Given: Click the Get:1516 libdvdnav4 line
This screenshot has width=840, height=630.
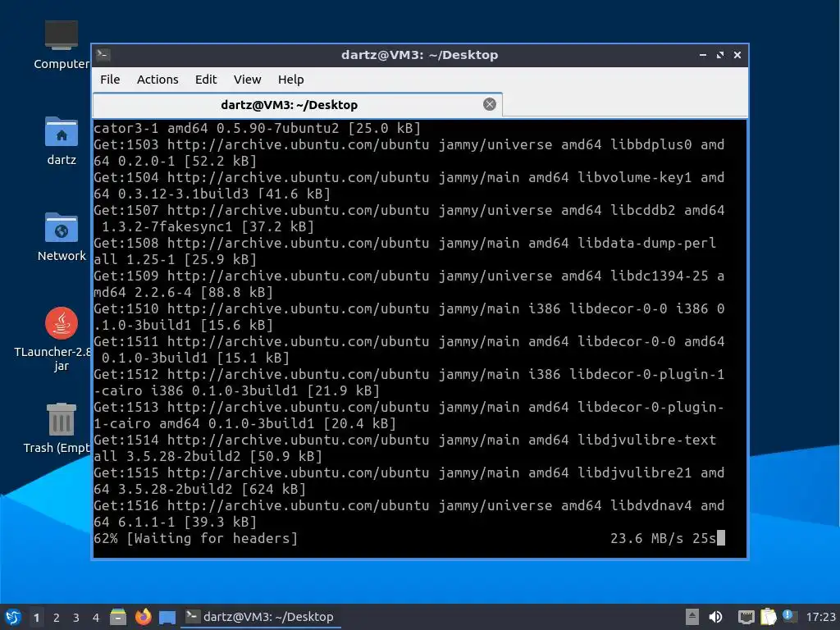Looking at the screenshot, I should pos(409,514).
